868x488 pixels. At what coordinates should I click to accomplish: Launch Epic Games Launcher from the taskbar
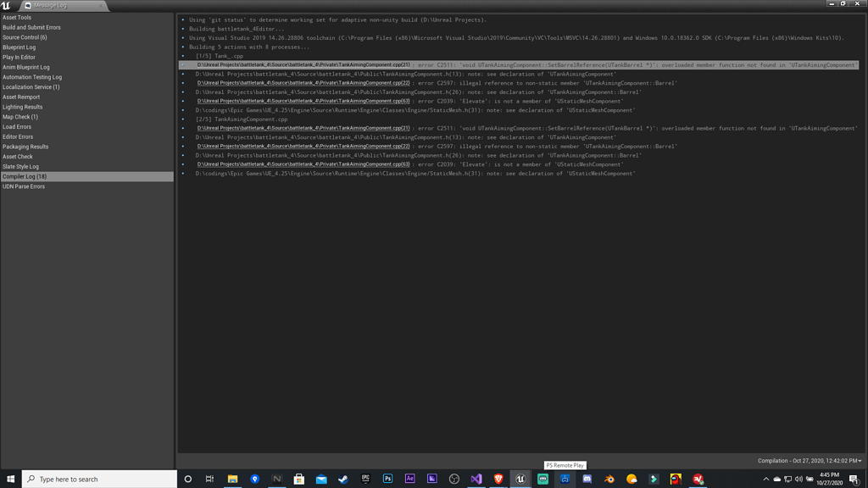(x=365, y=480)
